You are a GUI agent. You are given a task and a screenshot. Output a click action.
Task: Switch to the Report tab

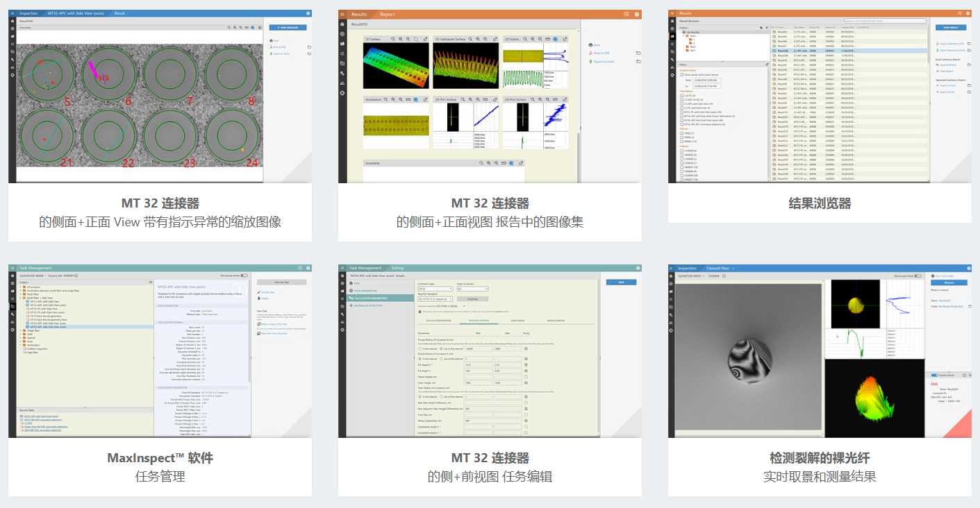tap(388, 14)
